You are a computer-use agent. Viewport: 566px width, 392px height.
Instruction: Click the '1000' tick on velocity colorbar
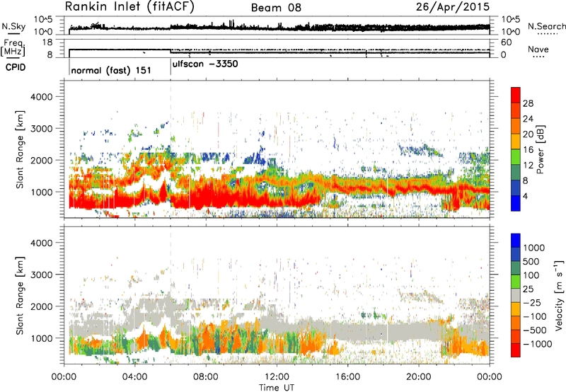click(534, 248)
